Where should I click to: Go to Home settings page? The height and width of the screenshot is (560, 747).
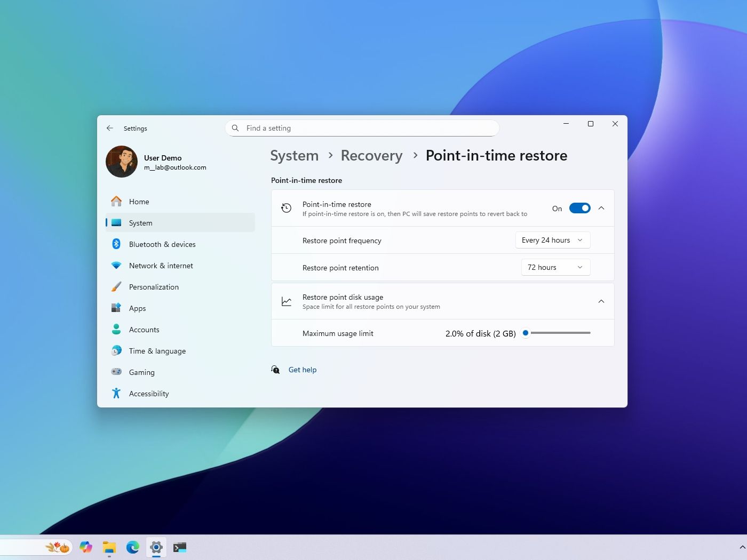[180, 202]
